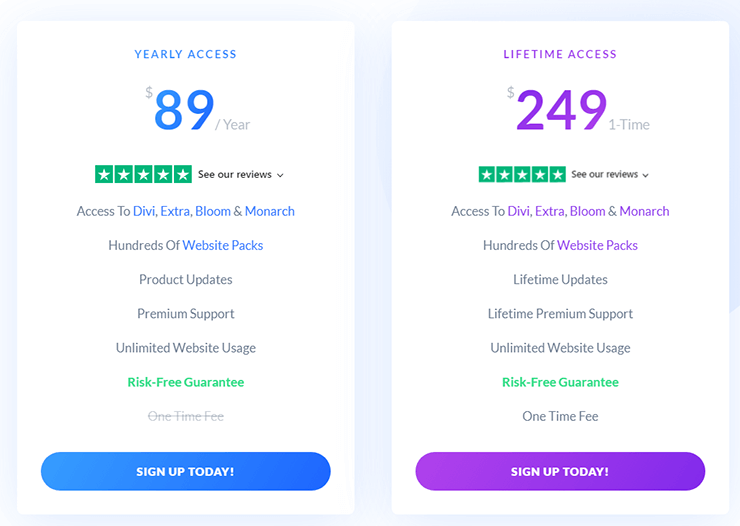
Task: Click blue Sign Up Today button
Action: 185,471
